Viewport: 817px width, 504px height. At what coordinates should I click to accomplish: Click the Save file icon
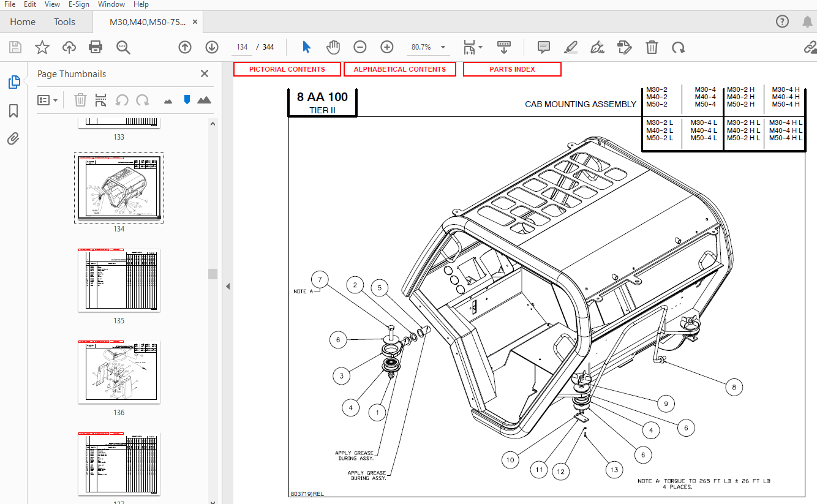coord(15,47)
